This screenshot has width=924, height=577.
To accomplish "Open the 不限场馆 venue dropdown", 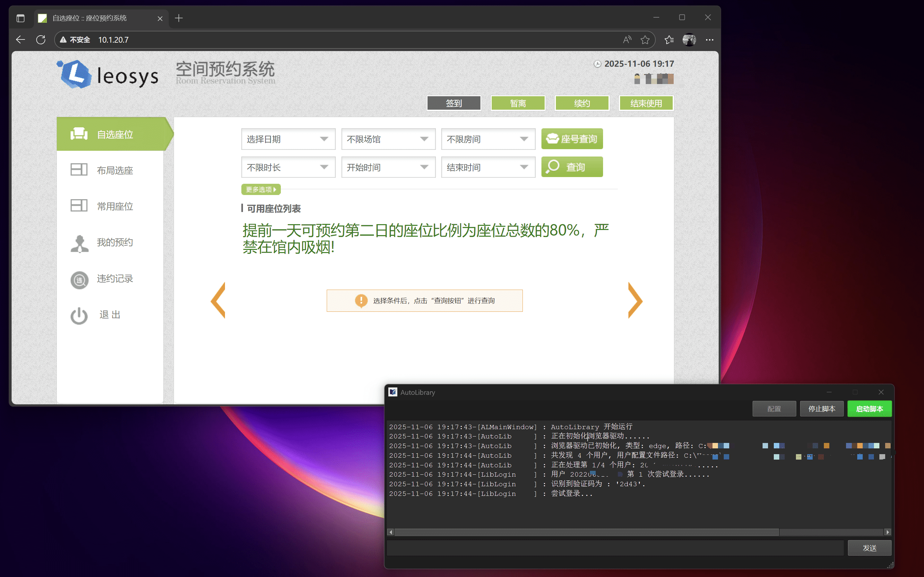I will click(388, 139).
